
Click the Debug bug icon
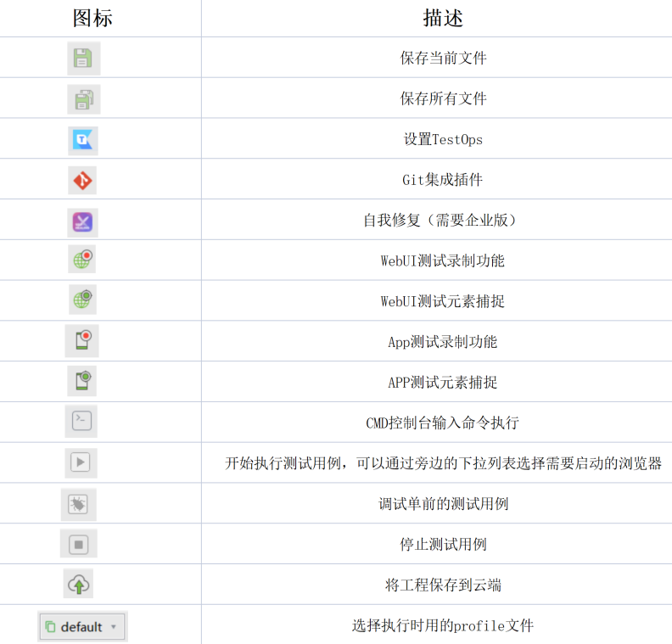(78, 504)
